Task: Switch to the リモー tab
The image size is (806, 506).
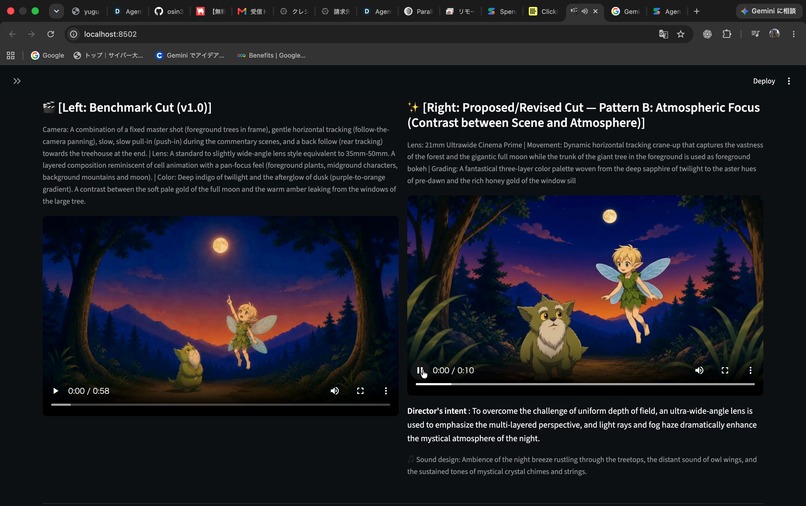Action: click(460, 11)
